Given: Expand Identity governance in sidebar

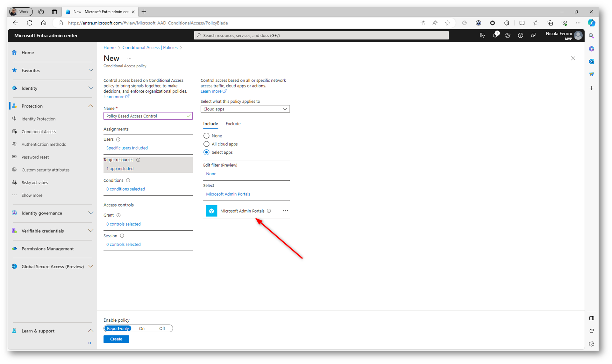Looking at the screenshot, I should [90, 213].
